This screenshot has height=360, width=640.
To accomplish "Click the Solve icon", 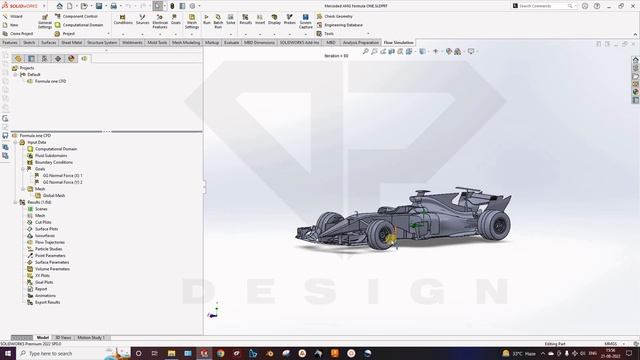I will (x=231, y=19).
